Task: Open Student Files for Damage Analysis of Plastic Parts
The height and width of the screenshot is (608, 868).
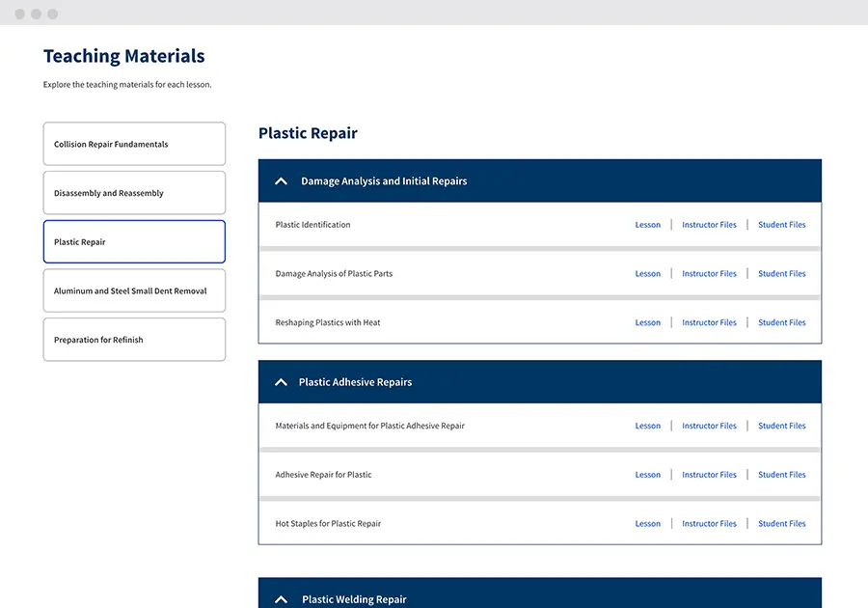Action: point(781,274)
